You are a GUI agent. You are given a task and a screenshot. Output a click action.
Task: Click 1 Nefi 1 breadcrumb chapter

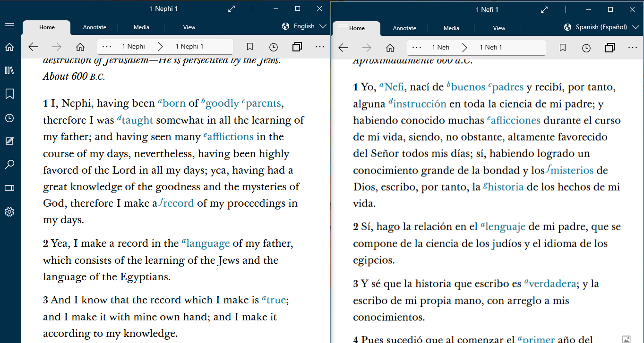(491, 47)
